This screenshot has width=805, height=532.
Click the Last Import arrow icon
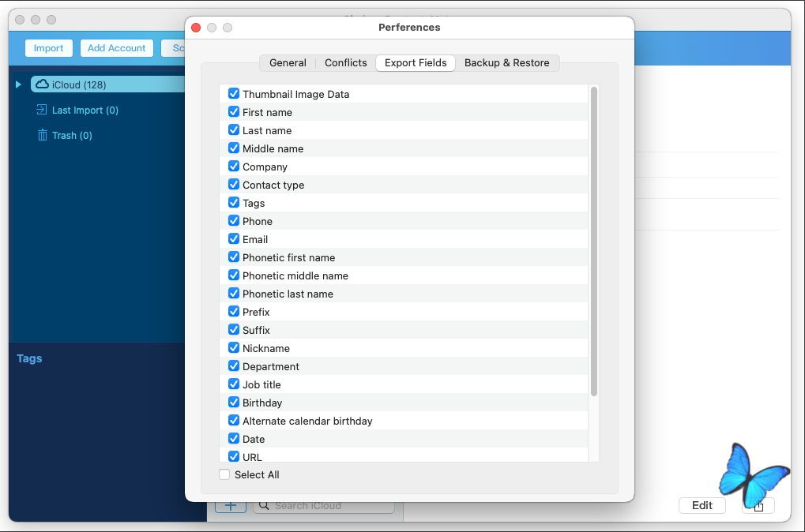pyautogui.click(x=42, y=110)
